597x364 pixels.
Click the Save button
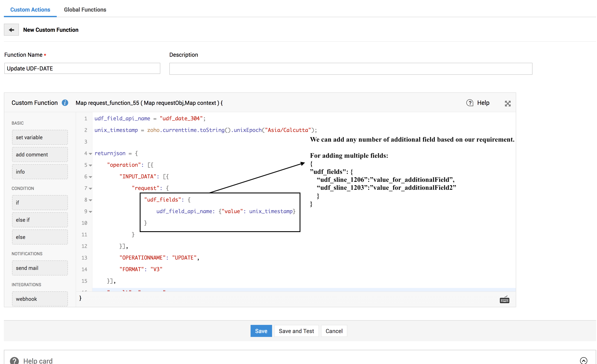261,331
